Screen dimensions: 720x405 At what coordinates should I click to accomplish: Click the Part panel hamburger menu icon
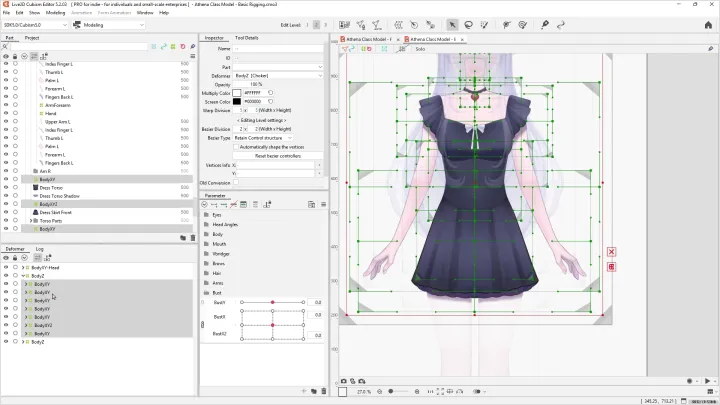click(x=193, y=56)
